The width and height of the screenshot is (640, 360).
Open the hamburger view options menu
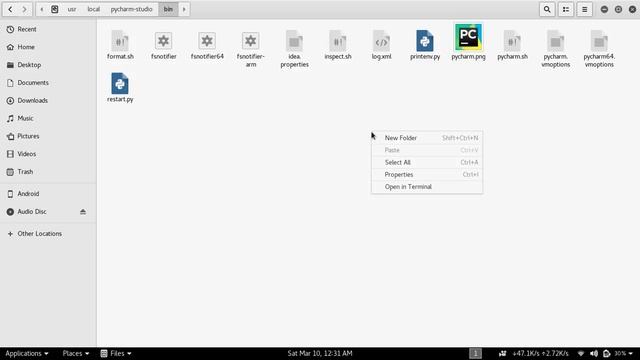pos(584,9)
